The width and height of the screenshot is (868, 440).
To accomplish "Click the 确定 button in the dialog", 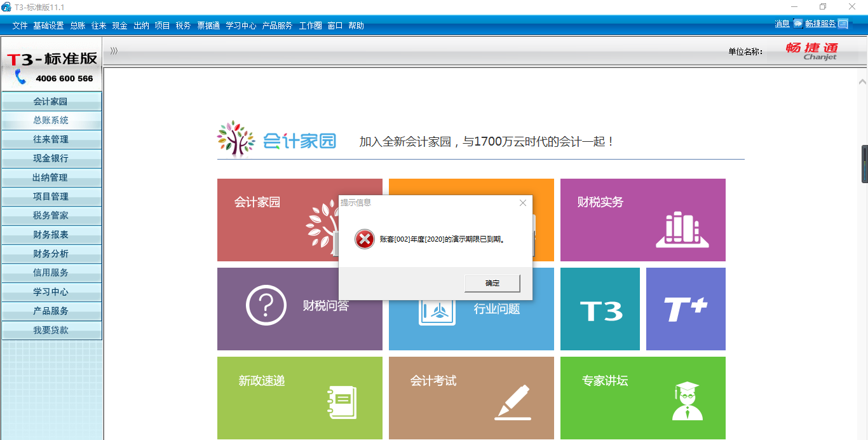I will (492, 283).
